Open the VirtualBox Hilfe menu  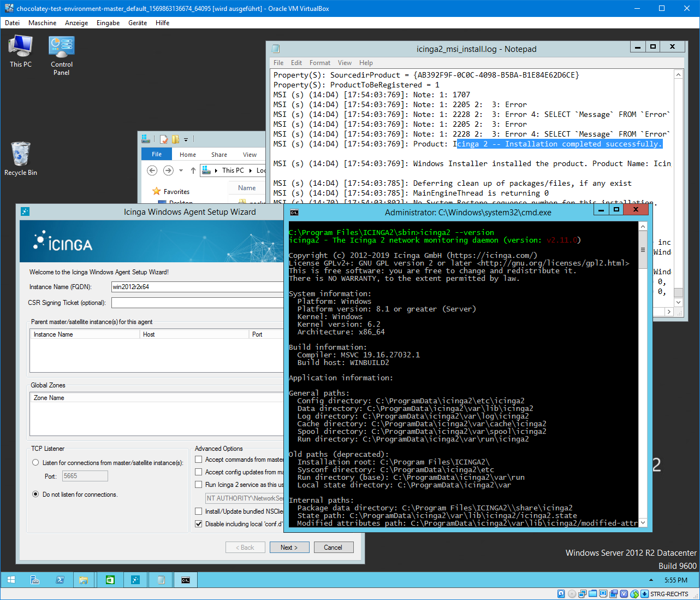162,23
